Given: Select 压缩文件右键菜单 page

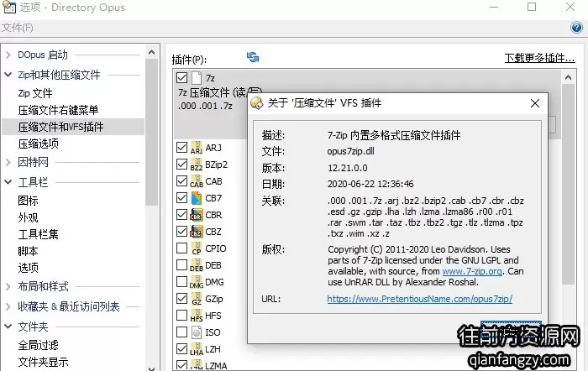Looking at the screenshot, I should (58, 110).
